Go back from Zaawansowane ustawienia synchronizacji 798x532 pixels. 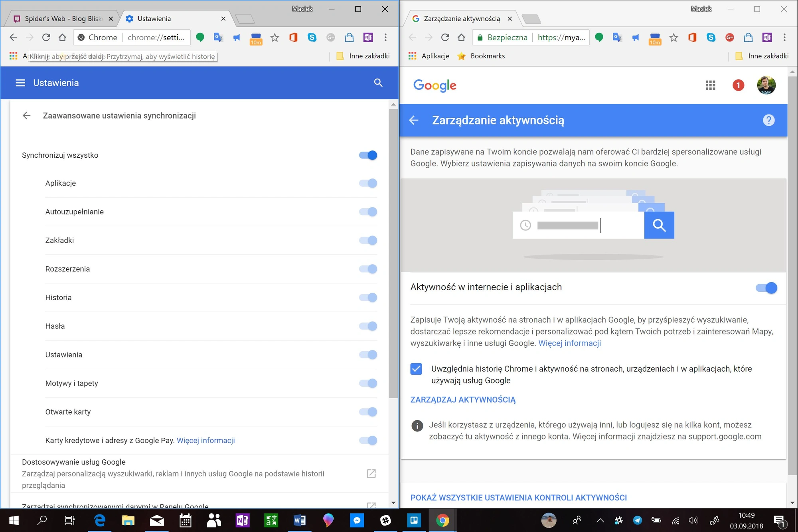coord(27,116)
